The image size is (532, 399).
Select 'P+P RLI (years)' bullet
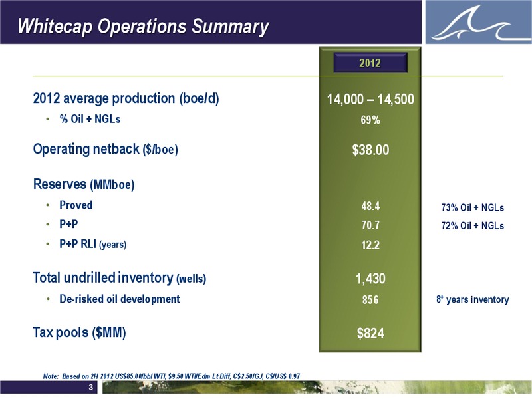click(x=92, y=244)
